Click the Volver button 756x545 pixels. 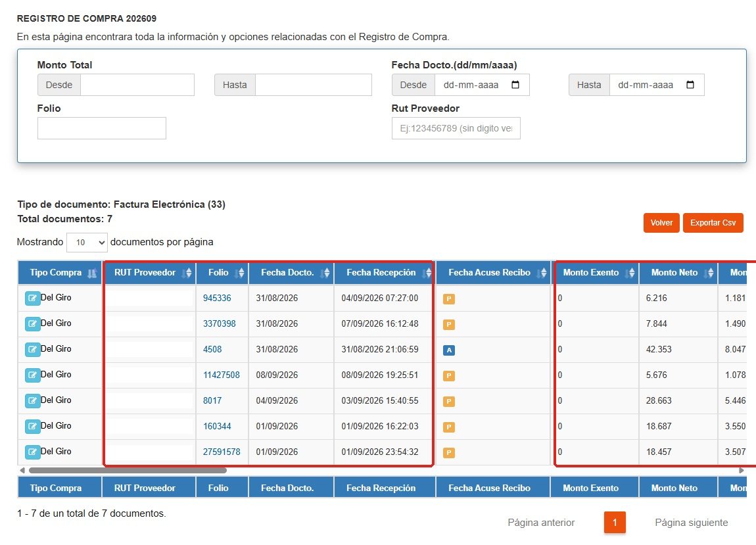pos(661,223)
